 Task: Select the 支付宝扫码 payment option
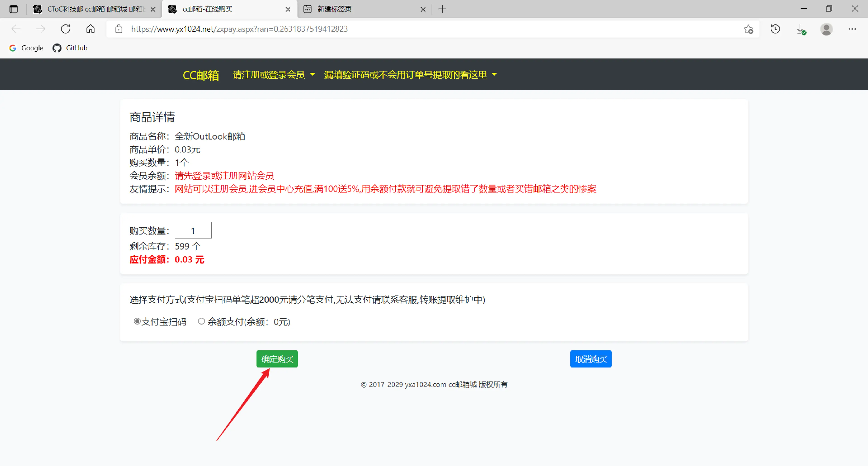point(137,321)
